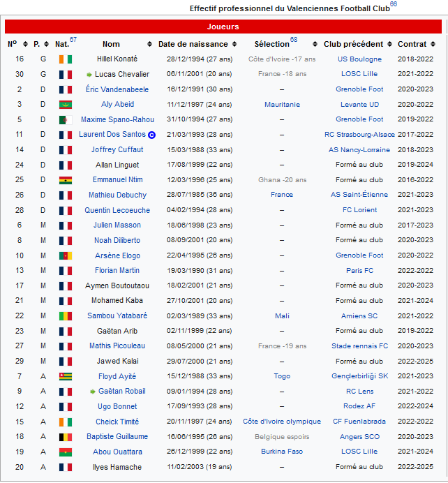Click Algeria flag in Maxime Spano-Rahou row
Image resolution: width=448 pixels, height=483 pixels.
pos(66,120)
